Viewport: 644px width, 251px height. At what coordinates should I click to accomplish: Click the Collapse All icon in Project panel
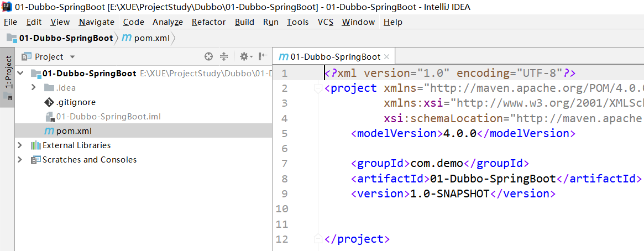click(223, 57)
